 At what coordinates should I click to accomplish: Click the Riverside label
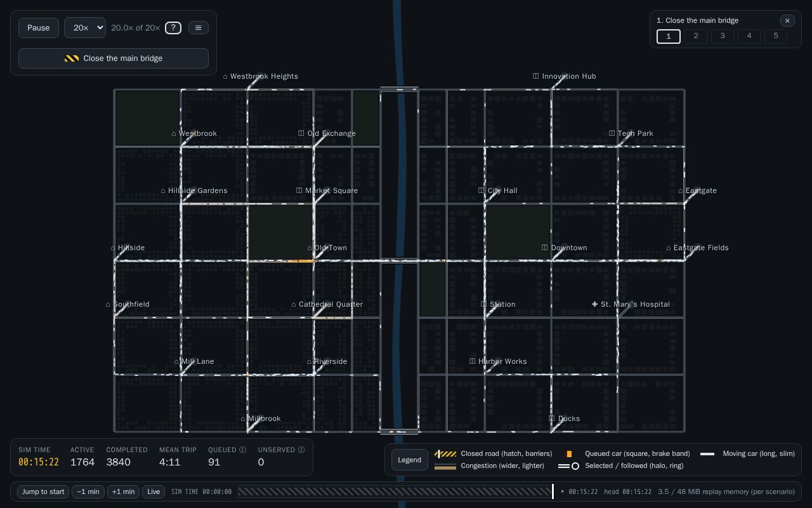(331, 361)
